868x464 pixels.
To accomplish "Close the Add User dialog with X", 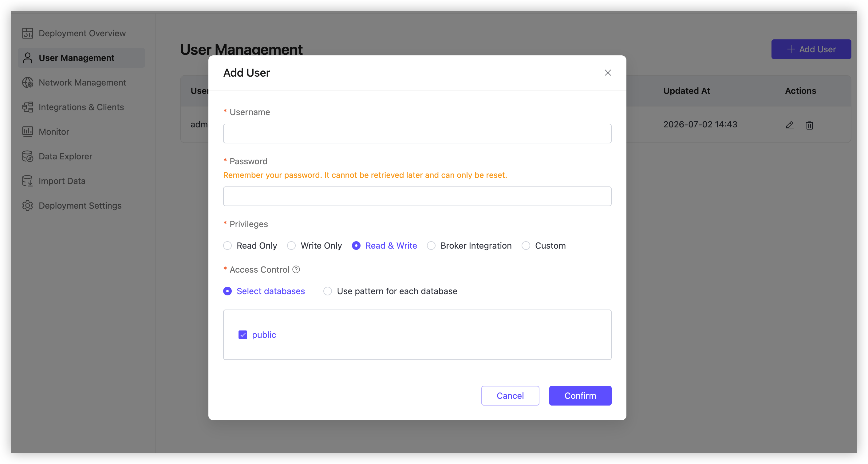I will 608,73.
